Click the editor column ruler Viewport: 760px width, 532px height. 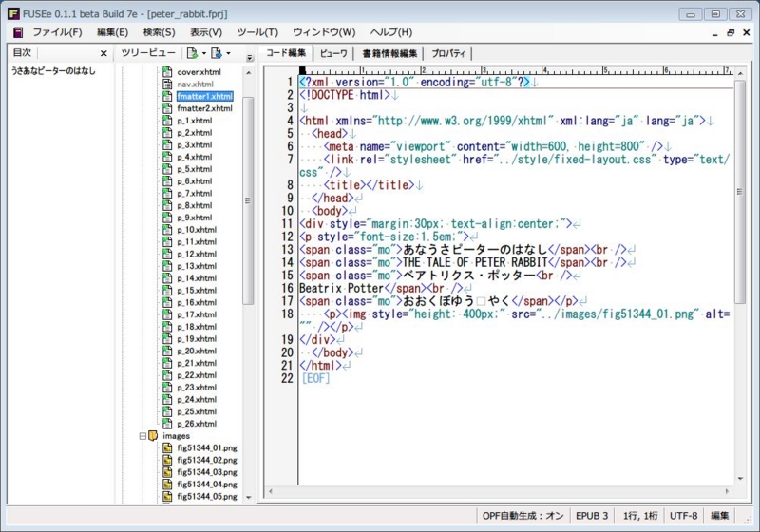point(516,70)
